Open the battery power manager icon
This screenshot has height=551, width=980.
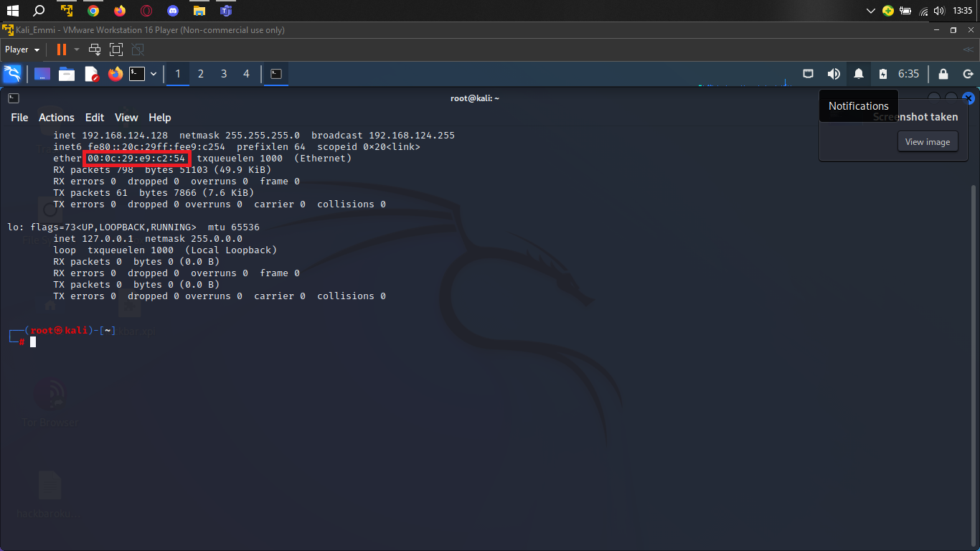click(x=883, y=74)
